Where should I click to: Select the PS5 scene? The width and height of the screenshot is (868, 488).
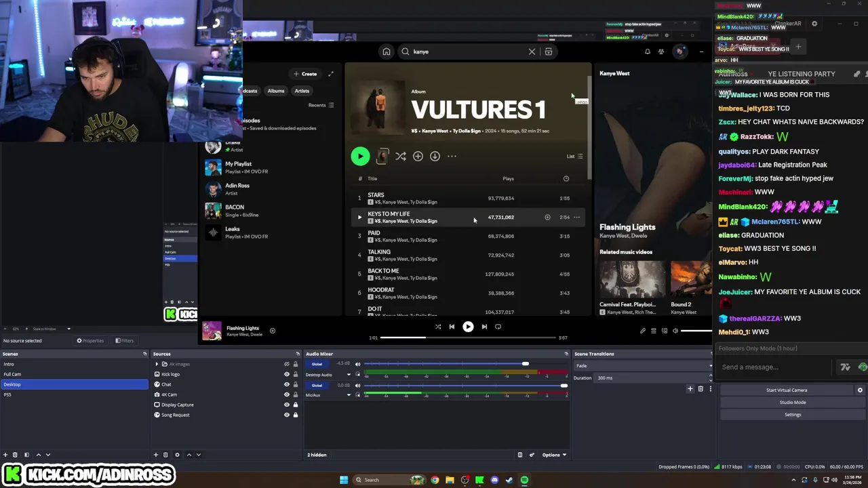point(75,394)
